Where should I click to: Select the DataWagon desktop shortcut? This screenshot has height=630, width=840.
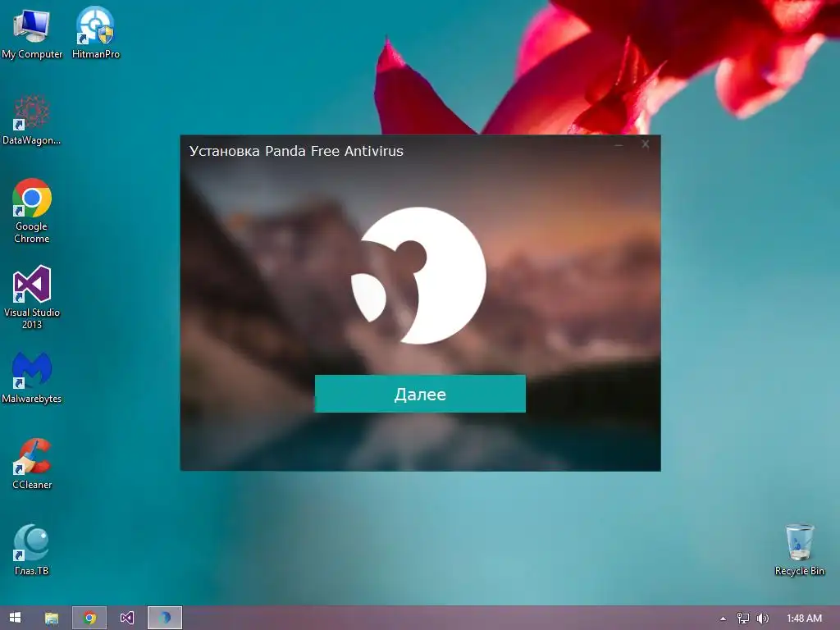(x=32, y=120)
